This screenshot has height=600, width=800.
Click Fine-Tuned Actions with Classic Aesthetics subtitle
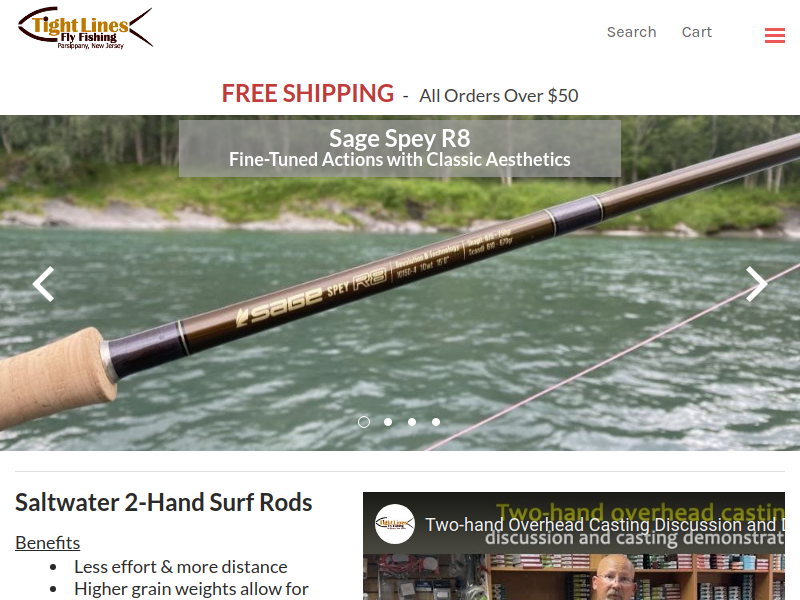tap(399, 160)
